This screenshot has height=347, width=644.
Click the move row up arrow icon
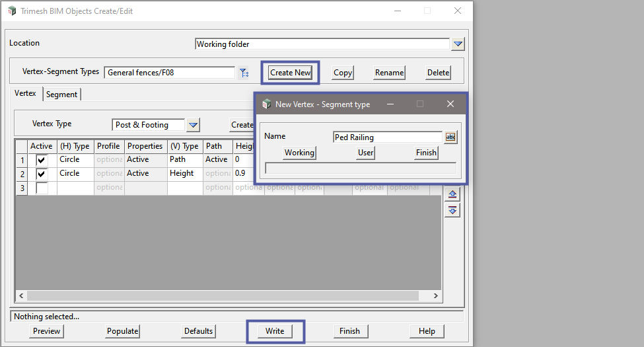coord(452,194)
